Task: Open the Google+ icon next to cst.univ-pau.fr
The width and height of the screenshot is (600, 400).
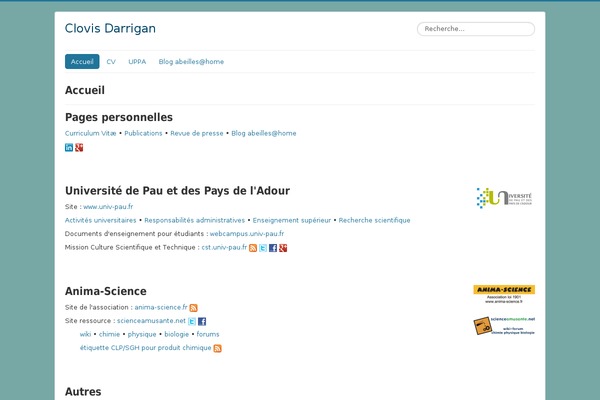Action: tap(283, 248)
